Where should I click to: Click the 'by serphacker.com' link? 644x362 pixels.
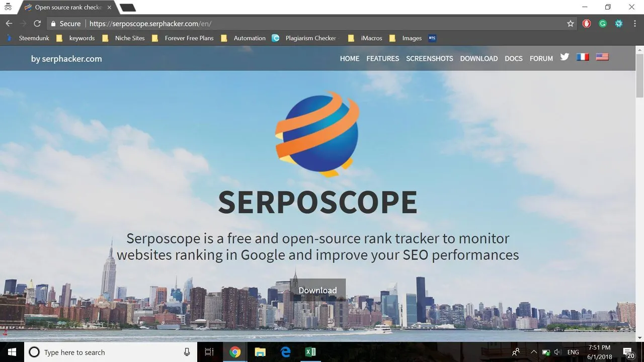[66, 58]
